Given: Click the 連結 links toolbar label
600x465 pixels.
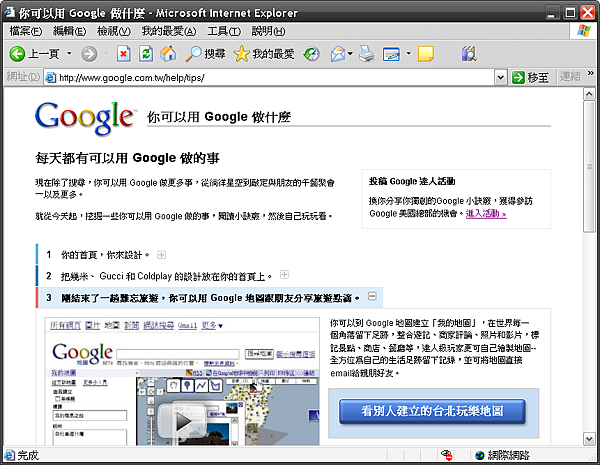Looking at the screenshot, I should pos(570,77).
